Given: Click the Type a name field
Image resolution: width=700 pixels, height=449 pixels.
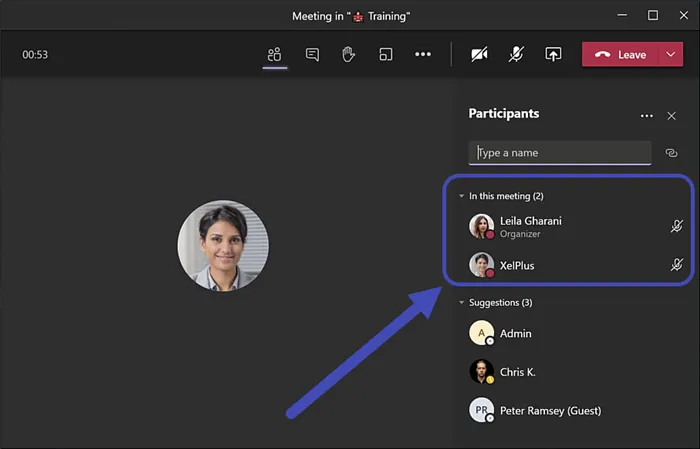Looking at the screenshot, I should (x=560, y=153).
